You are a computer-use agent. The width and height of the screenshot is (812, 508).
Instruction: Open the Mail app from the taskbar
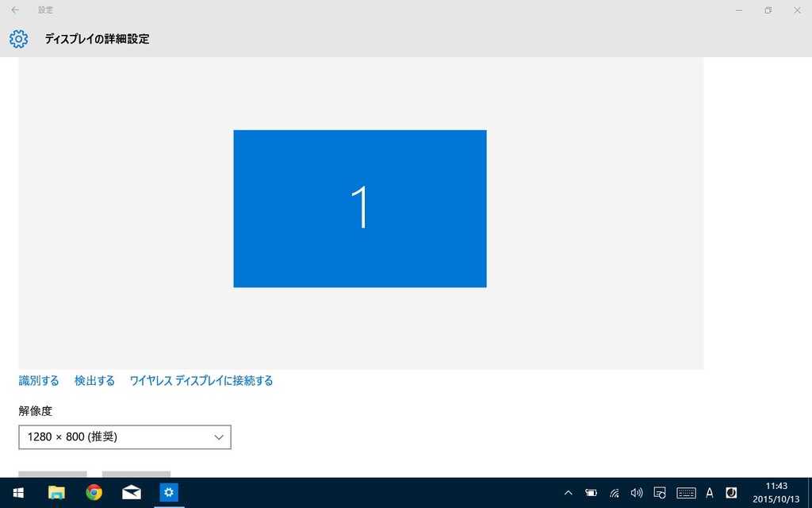coord(132,493)
